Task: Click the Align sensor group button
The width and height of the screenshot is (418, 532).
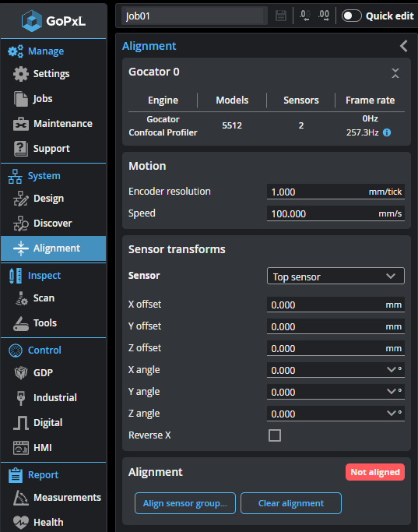Action: coord(185,503)
